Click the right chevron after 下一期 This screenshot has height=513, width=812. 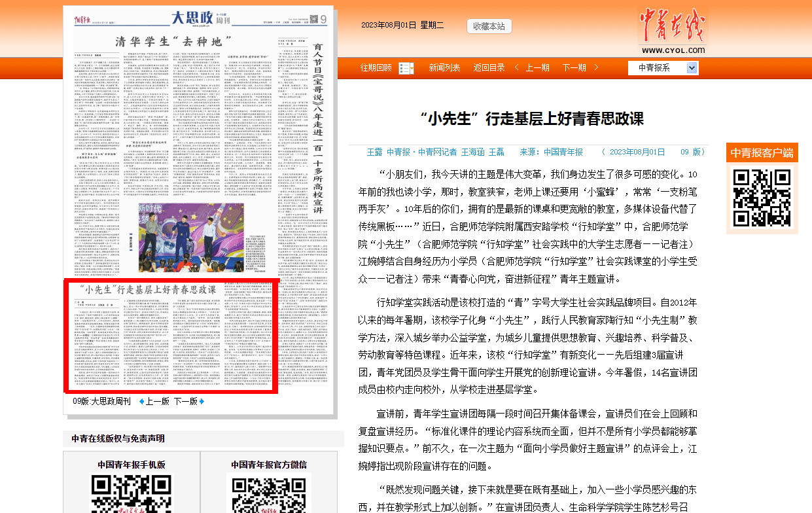coord(596,68)
